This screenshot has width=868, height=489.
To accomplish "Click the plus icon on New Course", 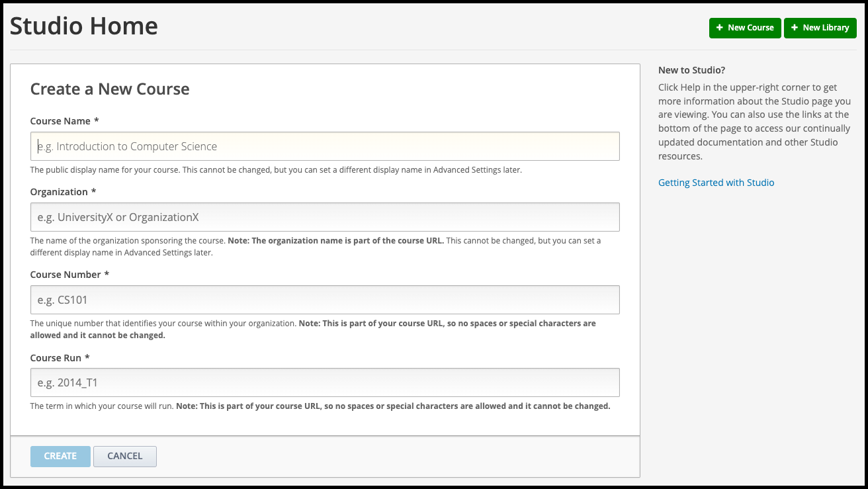I will click(x=719, y=28).
